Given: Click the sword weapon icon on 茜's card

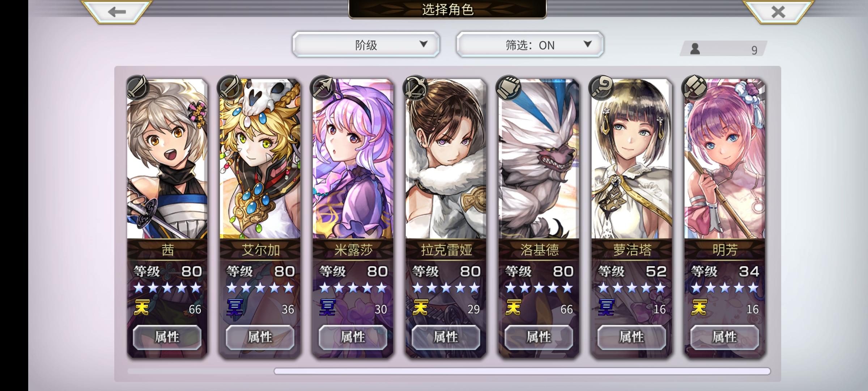Looking at the screenshot, I should click(x=138, y=87).
